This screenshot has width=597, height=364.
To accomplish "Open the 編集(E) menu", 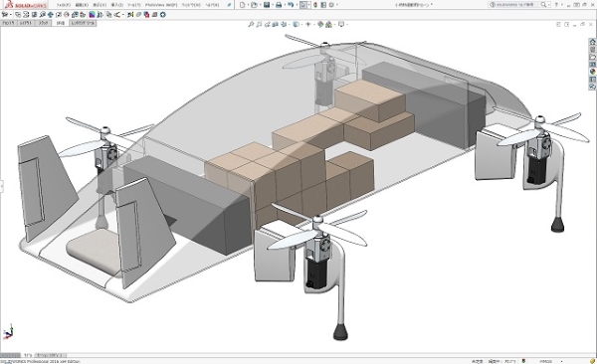I will coord(82,5).
